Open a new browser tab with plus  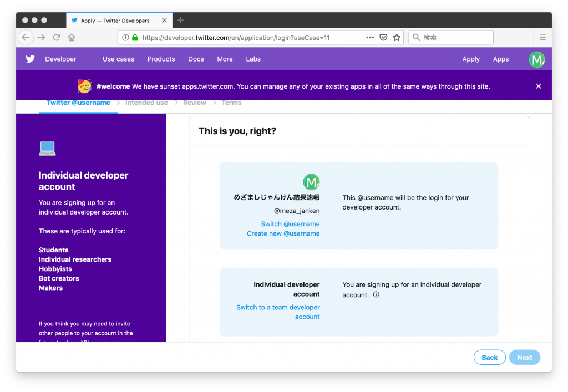tap(180, 21)
